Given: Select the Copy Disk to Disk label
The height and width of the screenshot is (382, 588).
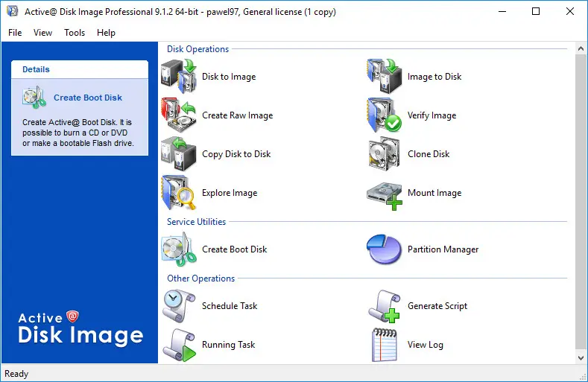Looking at the screenshot, I should coord(236,154).
